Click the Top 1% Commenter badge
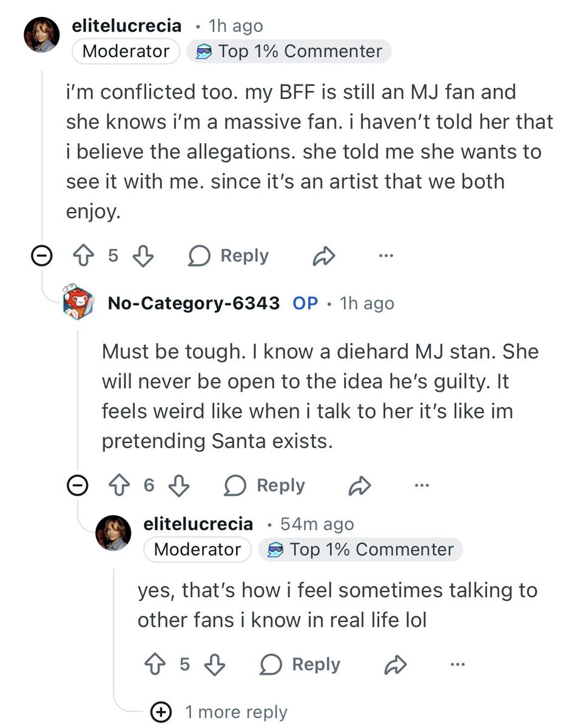This screenshot has width=586, height=728. [289, 52]
